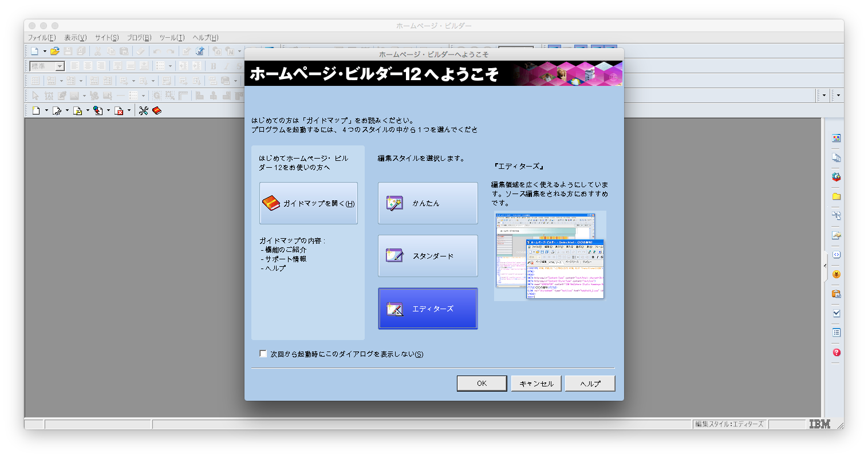The width and height of the screenshot is (868, 458).
Task: Click the open folder icon in top toolbar
Action: pos(54,52)
